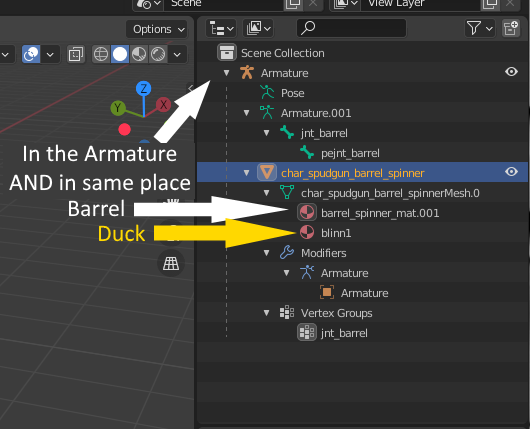Add new collection button in outliner

pos(510,28)
